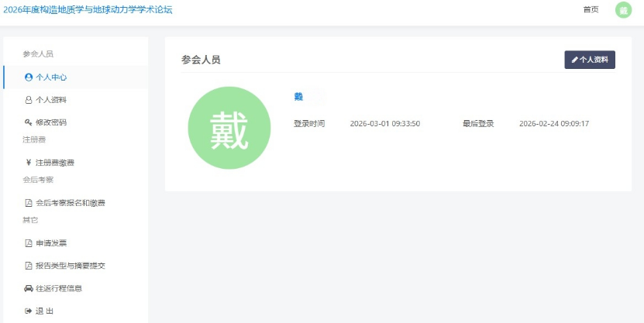Screen dimensions: 644x323
Task: Select the 退出 label to log out
Action: (x=45, y=311)
